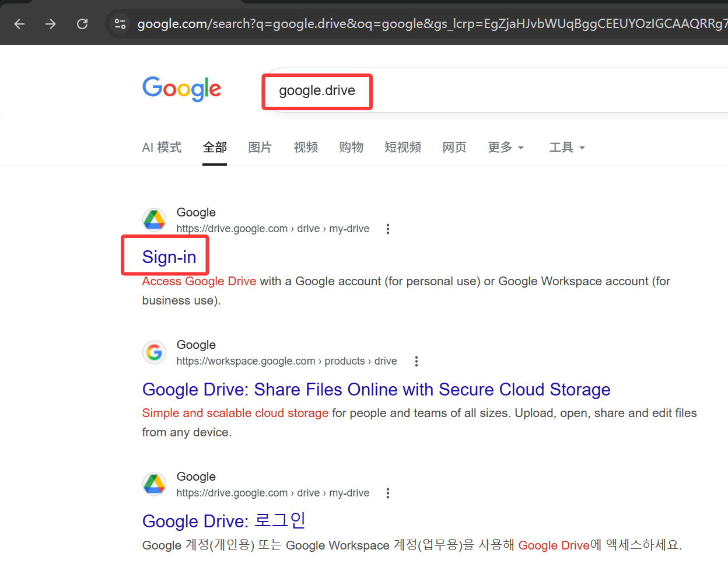
Task: Click 'Simple and scalable cloud storage' snippet text
Action: click(x=235, y=413)
